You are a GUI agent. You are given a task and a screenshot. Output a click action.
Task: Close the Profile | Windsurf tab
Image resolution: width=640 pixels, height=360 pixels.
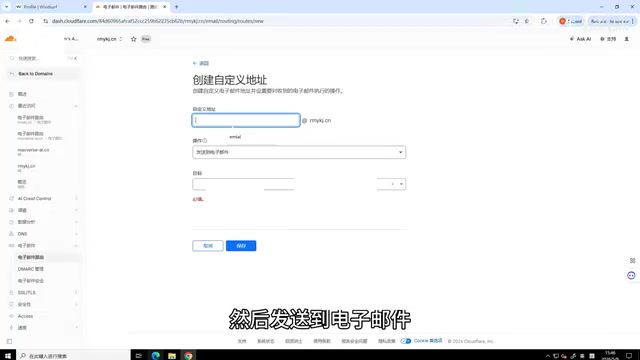85,7
